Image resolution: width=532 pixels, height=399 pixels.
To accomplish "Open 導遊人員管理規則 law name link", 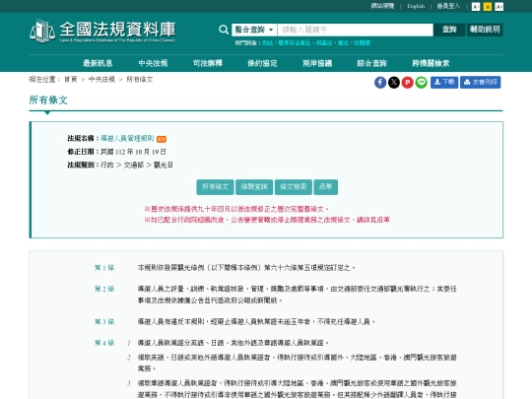I will pyautogui.click(x=127, y=139).
